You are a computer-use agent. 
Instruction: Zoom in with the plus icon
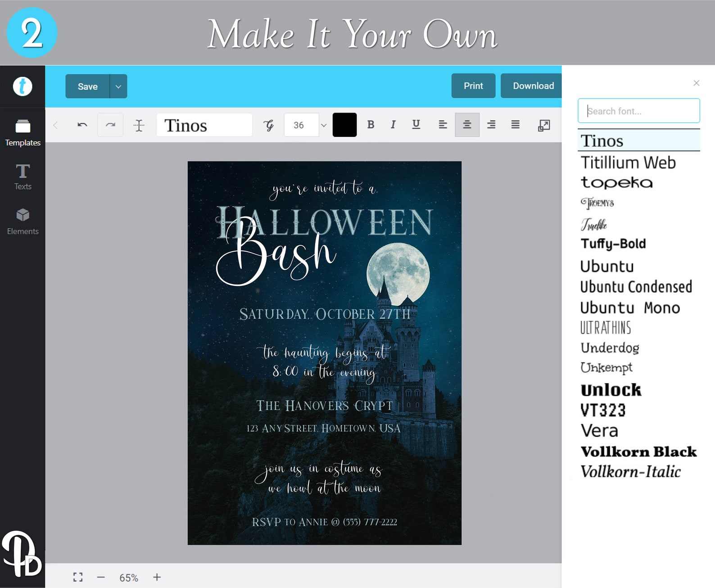[157, 577]
